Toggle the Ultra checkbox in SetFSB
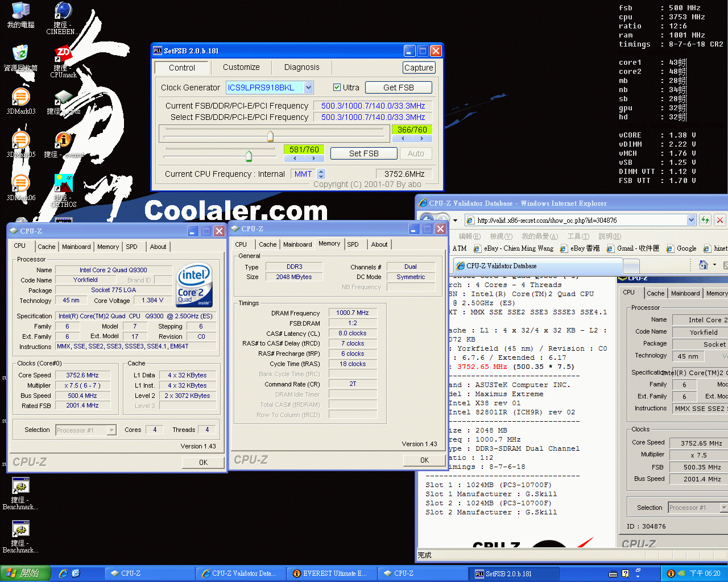This screenshot has width=728, height=582. point(337,88)
